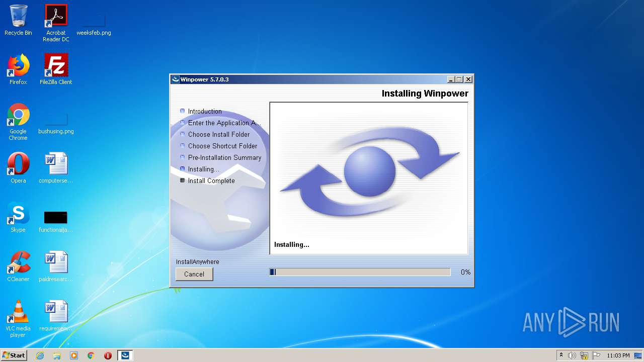Open Opera desktop shortcut
Viewport: 644px width, 362px height.
[18, 168]
